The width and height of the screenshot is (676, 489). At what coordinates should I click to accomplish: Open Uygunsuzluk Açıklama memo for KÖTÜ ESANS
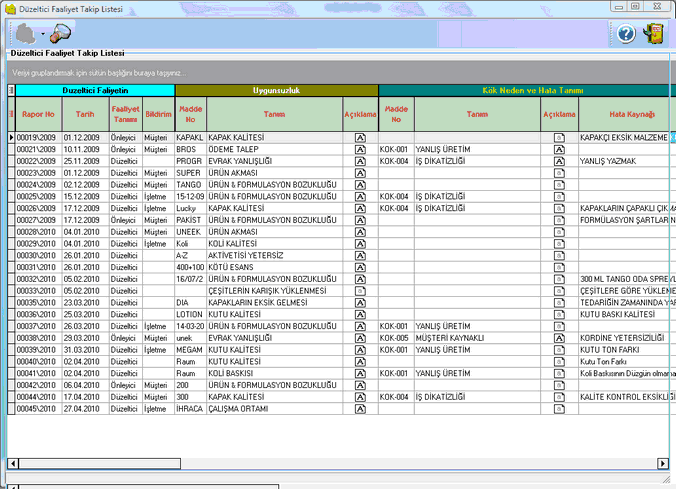[360, 267]
